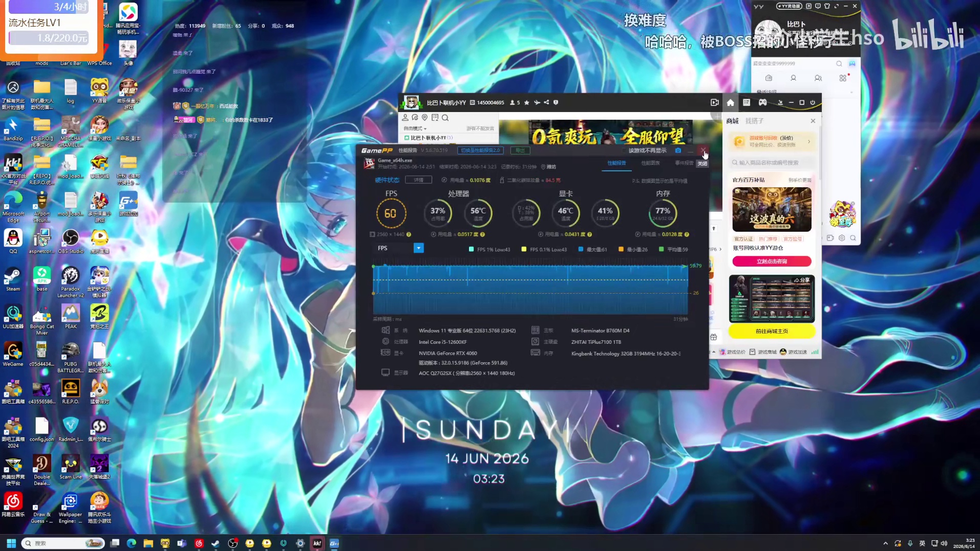980x551 pixels.
Task: Click the 前往商城主页 yellow button
Action: [772, 331]
